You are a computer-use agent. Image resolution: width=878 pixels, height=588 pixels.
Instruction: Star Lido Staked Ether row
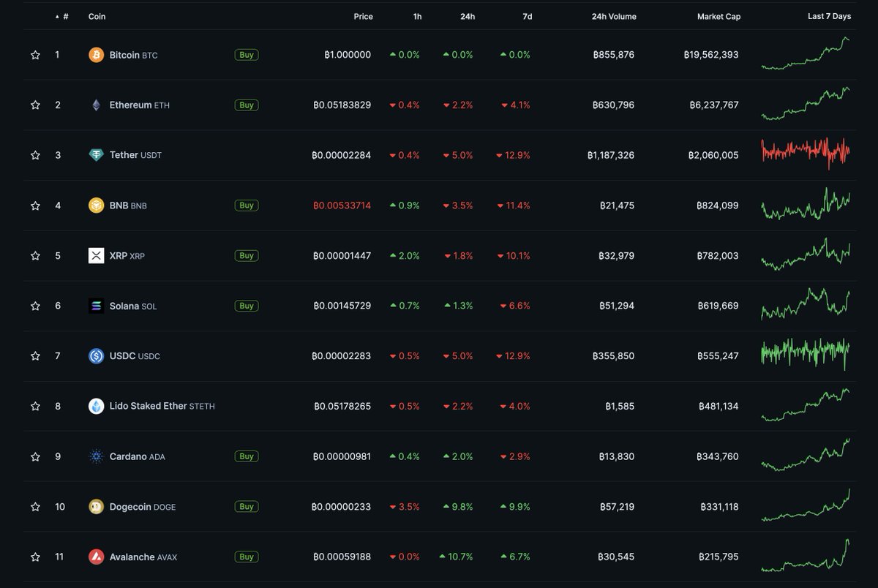point(35,406)
